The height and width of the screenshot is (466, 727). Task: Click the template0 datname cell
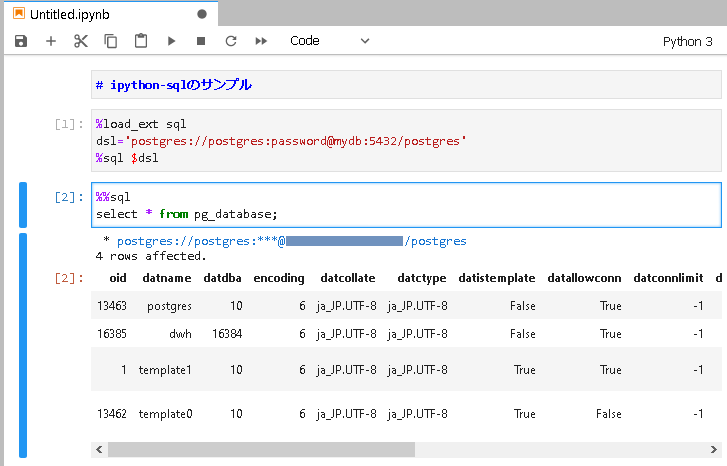(165, 414)
